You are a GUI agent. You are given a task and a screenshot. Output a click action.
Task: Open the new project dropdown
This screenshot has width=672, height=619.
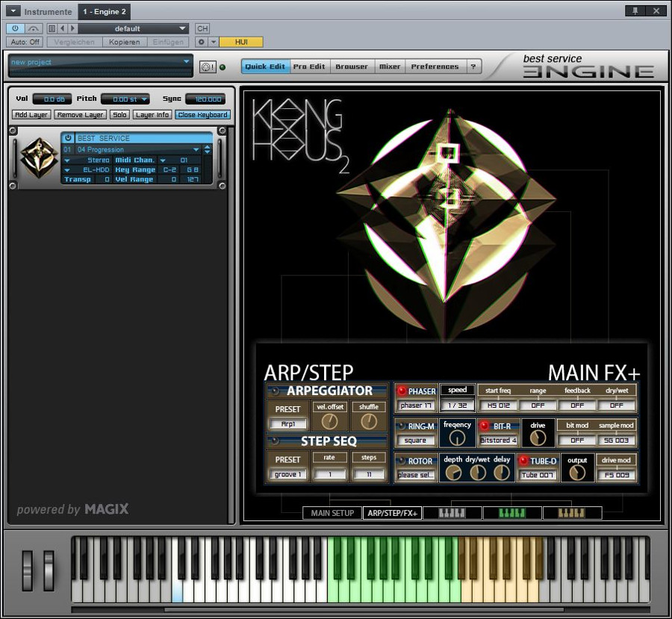coord(100,62)
